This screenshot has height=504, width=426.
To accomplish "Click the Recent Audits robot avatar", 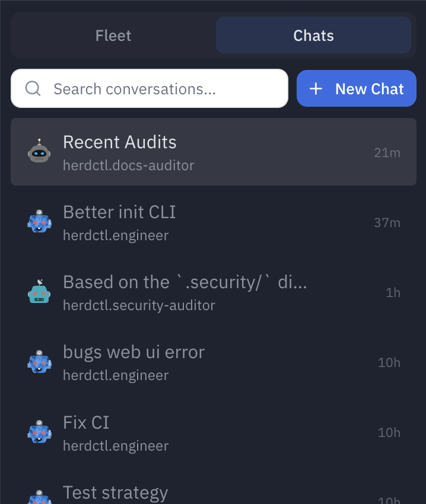I will pyautogui.click(x=40, y=152).
